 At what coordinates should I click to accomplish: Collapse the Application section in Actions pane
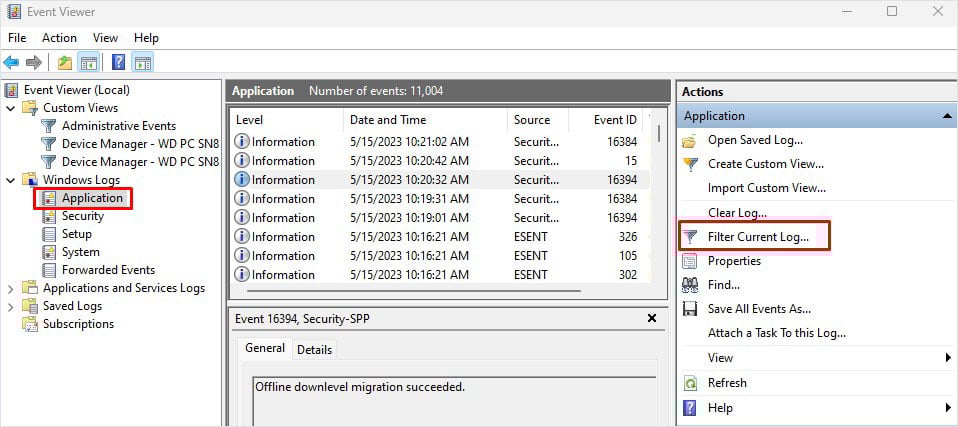tap(947, 116)
